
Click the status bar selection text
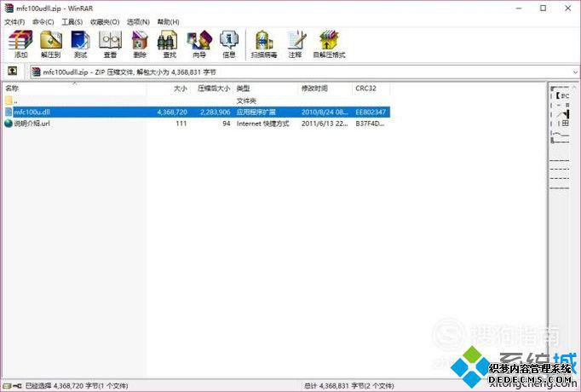(x=77, y=386)
